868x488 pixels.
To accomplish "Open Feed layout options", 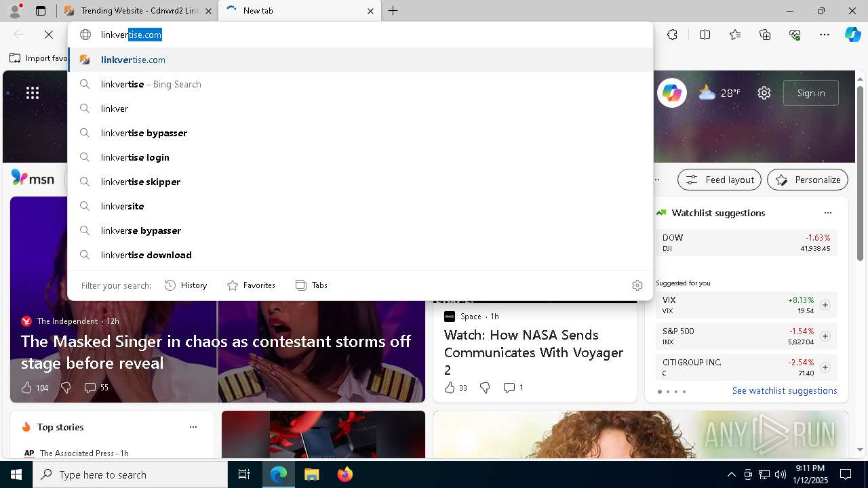I will 719,180.
